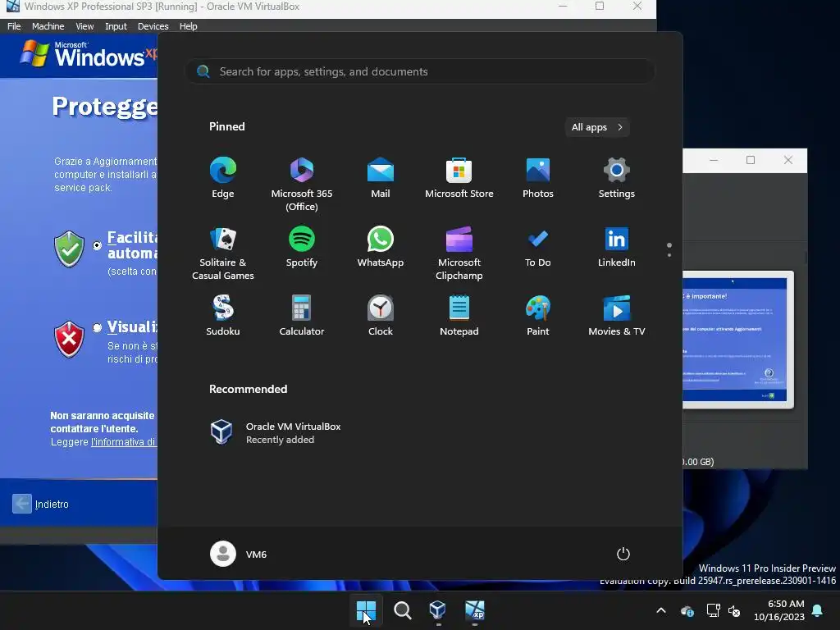Viewport: 840px width, 630px height.
Task: Open Calculator
Action: (302, 316)
